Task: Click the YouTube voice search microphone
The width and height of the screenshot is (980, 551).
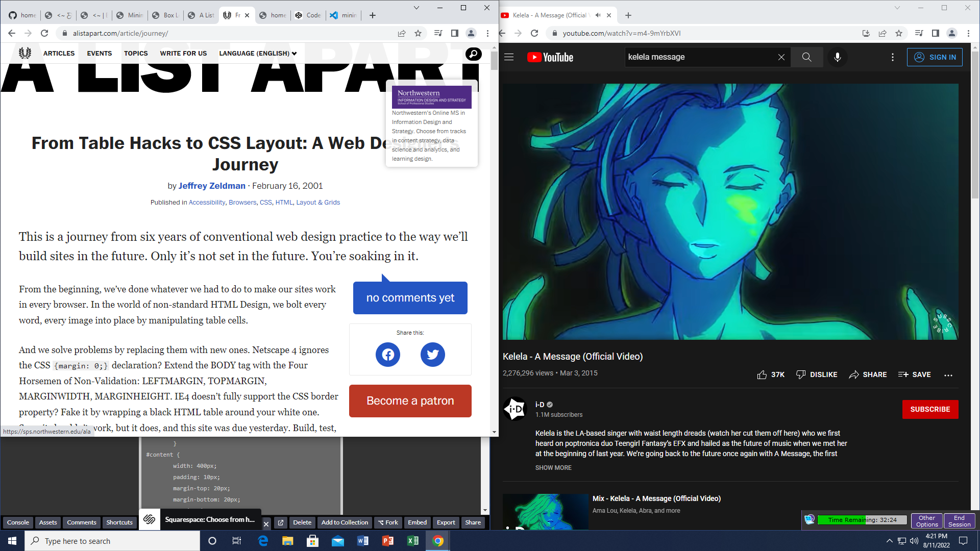Action: point(837,57)
